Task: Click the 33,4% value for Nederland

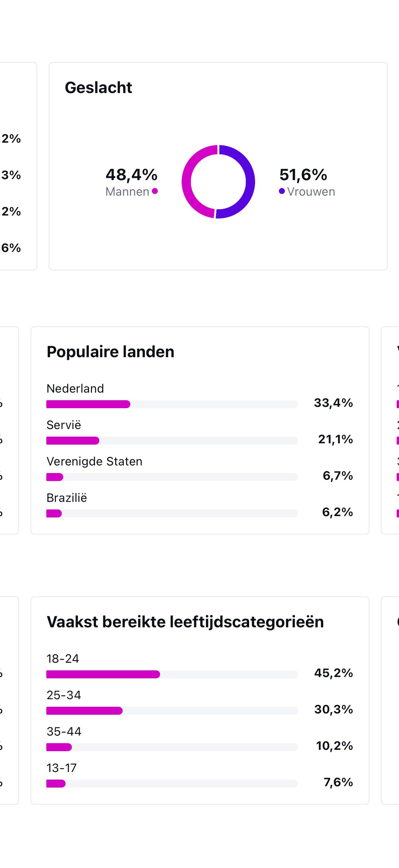Action: click(333, 403)
